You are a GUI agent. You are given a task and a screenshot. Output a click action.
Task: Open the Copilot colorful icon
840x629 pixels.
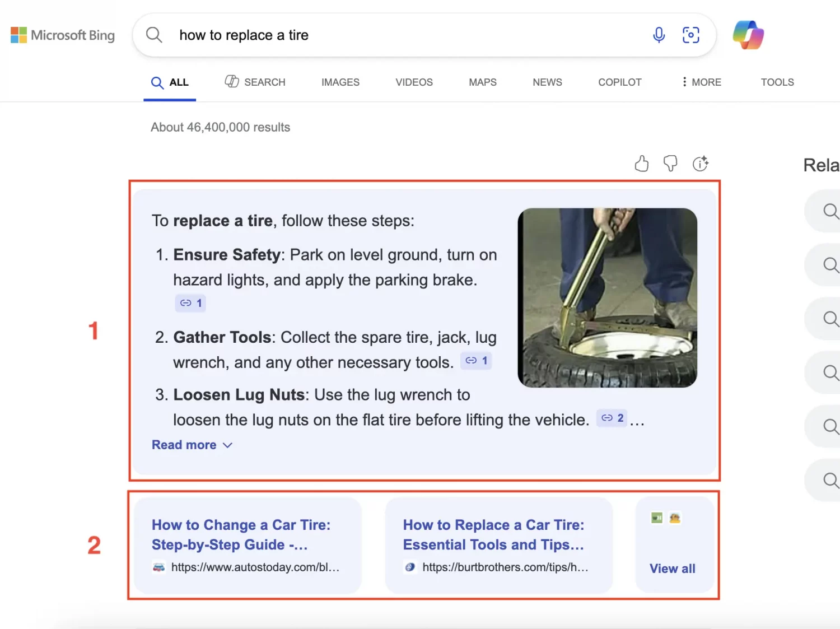point(748,35)
